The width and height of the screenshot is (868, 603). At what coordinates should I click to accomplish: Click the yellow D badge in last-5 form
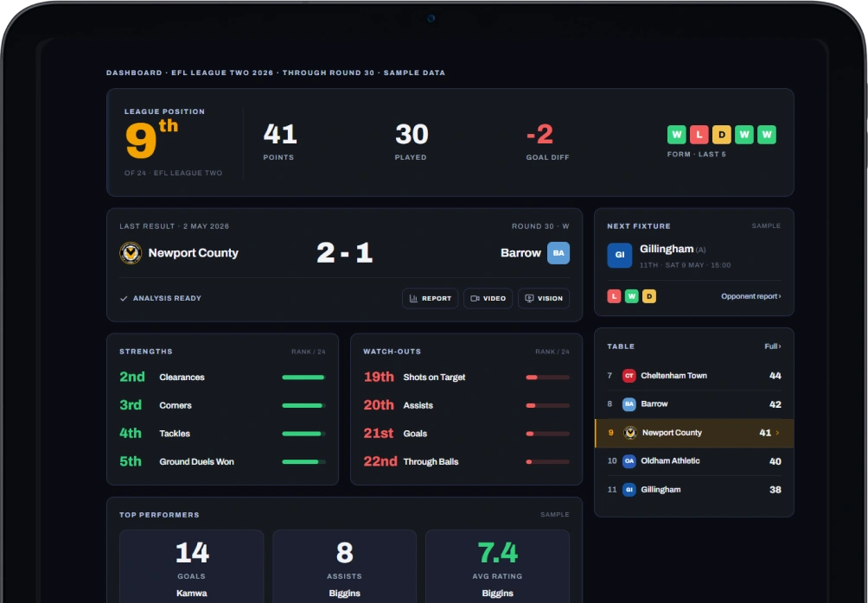tap(721, 135)
